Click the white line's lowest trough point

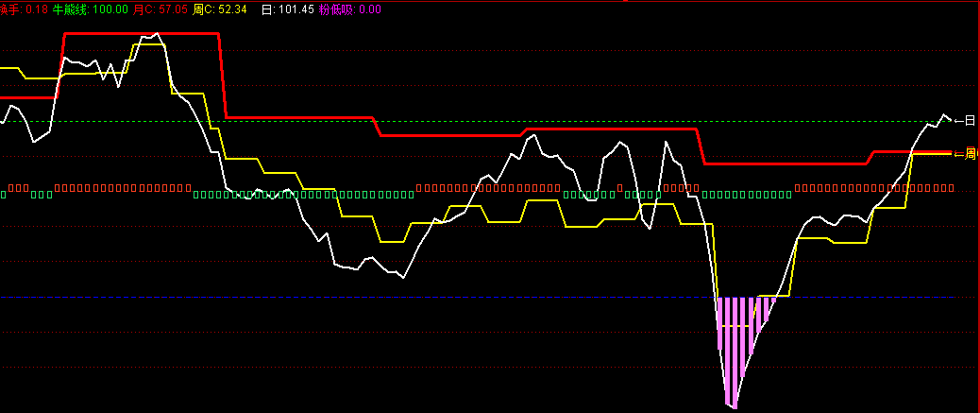(734, 407)
